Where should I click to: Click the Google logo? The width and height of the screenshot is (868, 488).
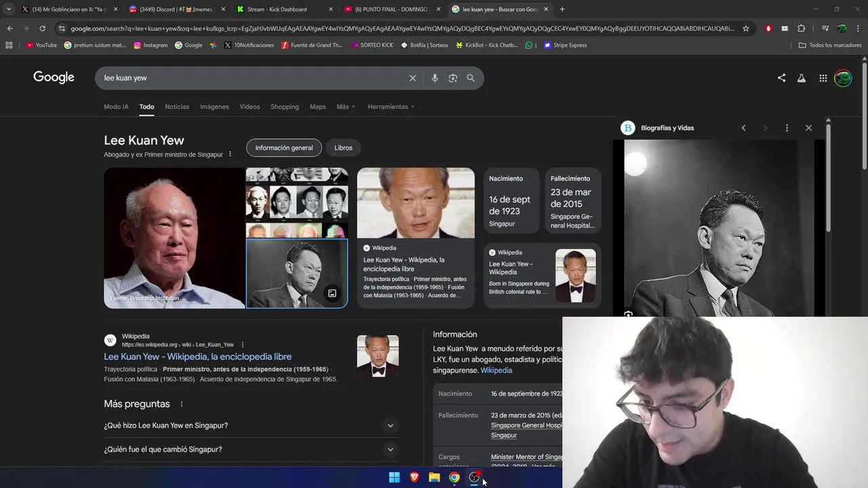[x=54, y=77]
